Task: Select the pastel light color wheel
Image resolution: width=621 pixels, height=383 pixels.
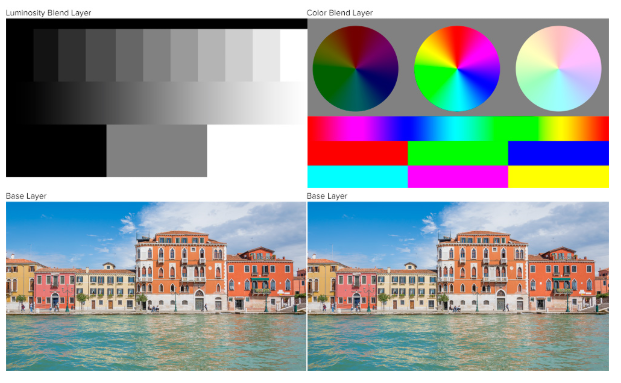Action: (558, 69)
